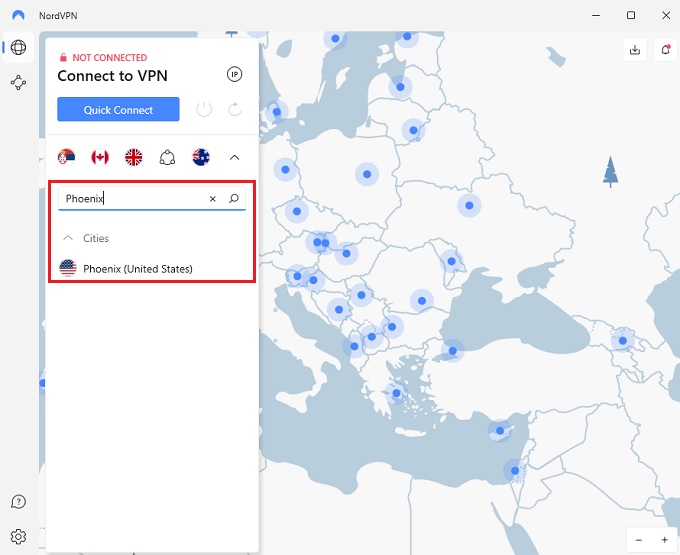Click the Cyprus server map marker
The image size is (680, 555).
pyautogui.click(x=500, y=431)
